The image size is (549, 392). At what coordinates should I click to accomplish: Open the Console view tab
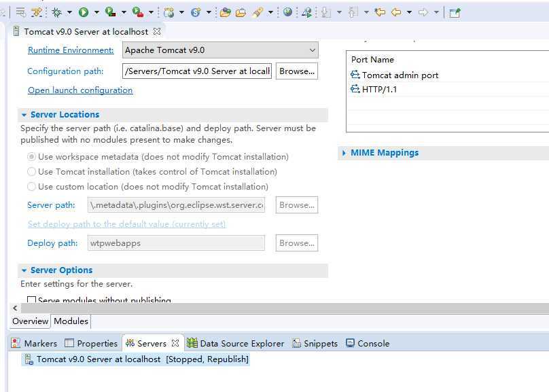tap(368, 343)
